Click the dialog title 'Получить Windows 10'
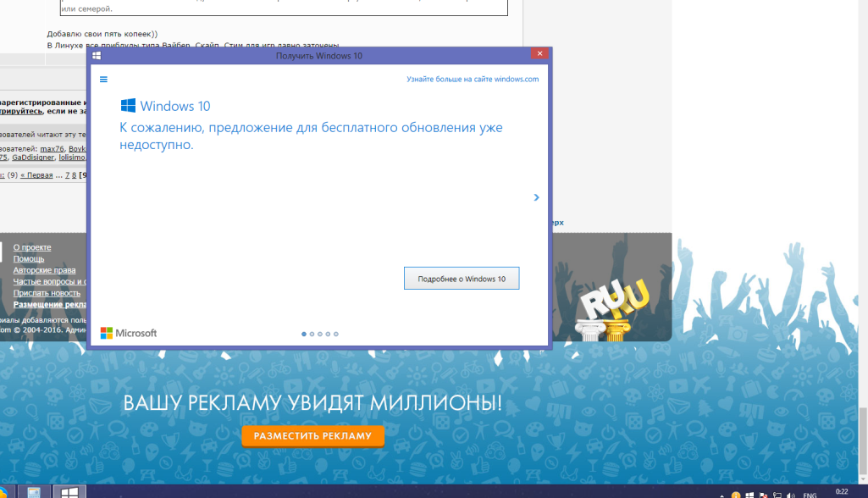The image size is (868, 498). pos(319,56)
